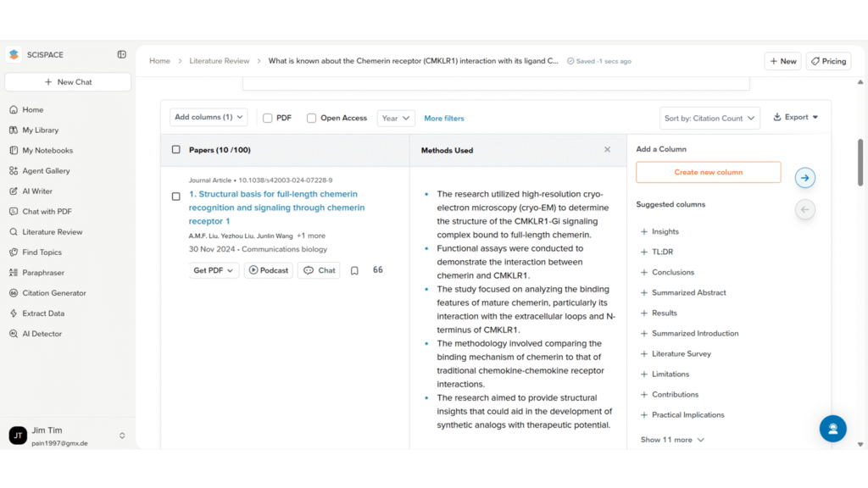This screenshot has width=868, height=488.
Task: Navigate to the Literature Review breadcrumb
Action: pos(219,61)
